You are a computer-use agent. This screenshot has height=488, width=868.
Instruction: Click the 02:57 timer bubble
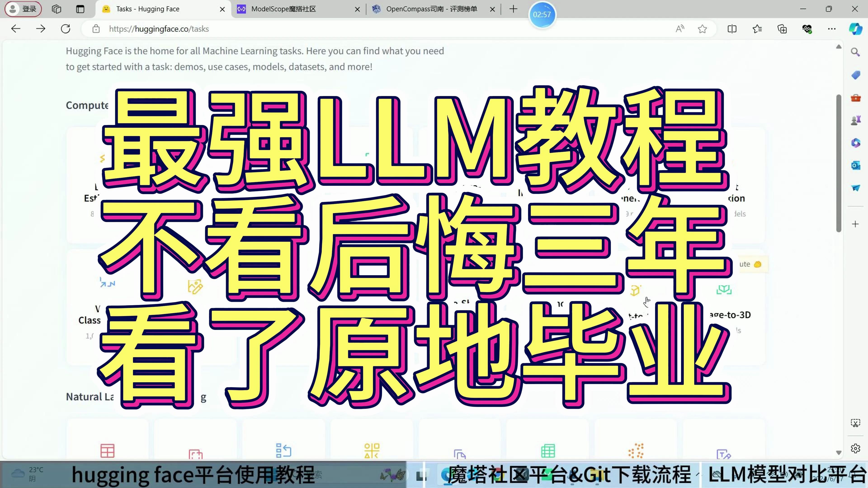(x=542, y=14)
